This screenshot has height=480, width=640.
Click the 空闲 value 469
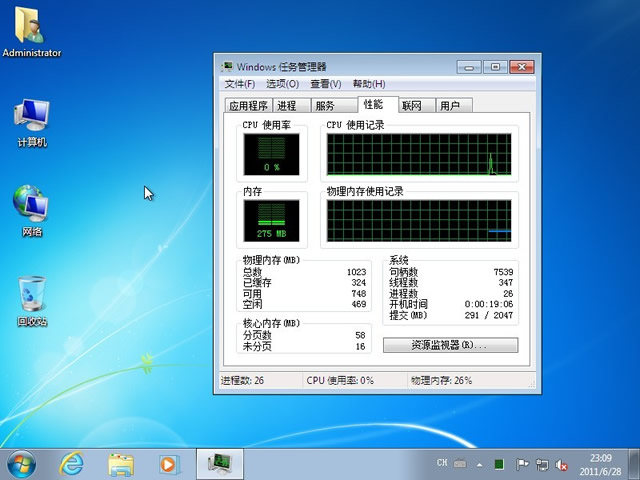tap(358, 304)
